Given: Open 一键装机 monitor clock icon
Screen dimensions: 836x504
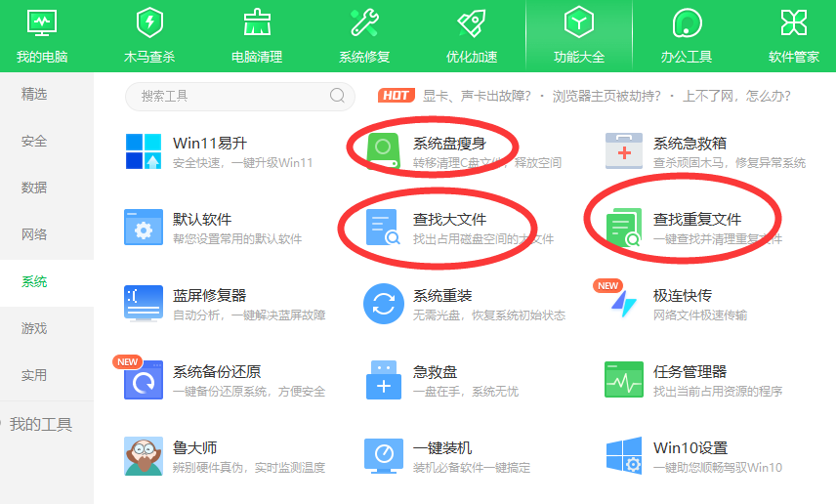Looking at the screenshot, I should click(x=384, y=456).
